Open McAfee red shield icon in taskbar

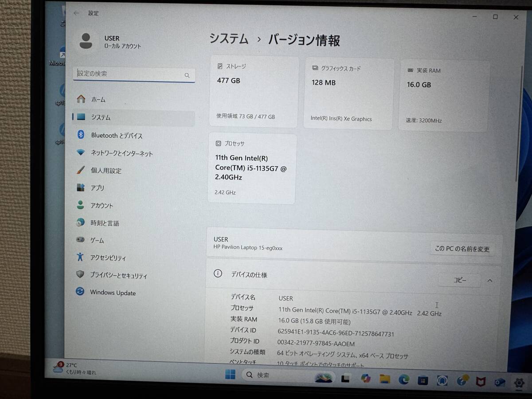coord(481,382)
